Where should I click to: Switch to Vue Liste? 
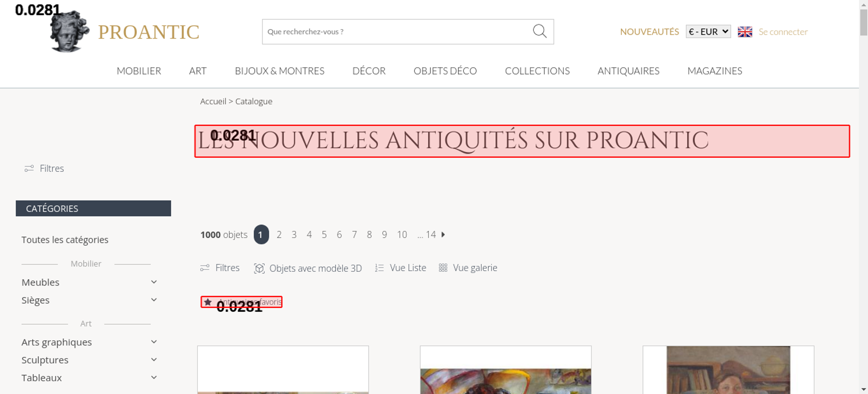click(x=401, y=268)
